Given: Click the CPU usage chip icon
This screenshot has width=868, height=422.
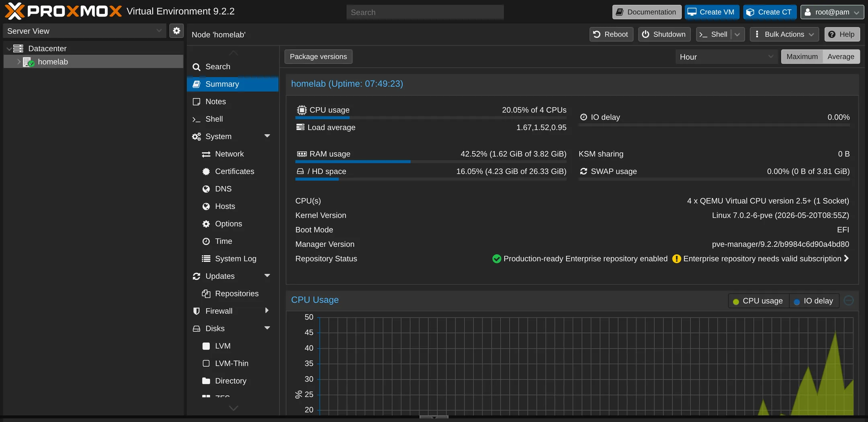Looking at the screenshot, I should tap(301, 110).
